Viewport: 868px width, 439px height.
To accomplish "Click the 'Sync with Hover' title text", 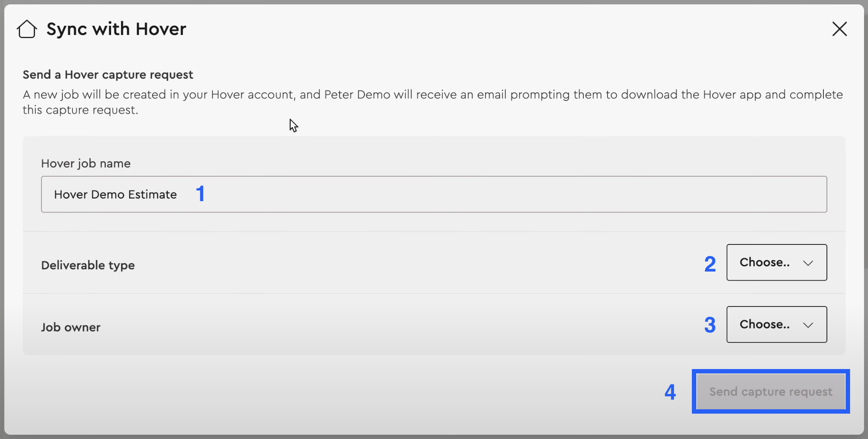I will (x=116, y=29).
